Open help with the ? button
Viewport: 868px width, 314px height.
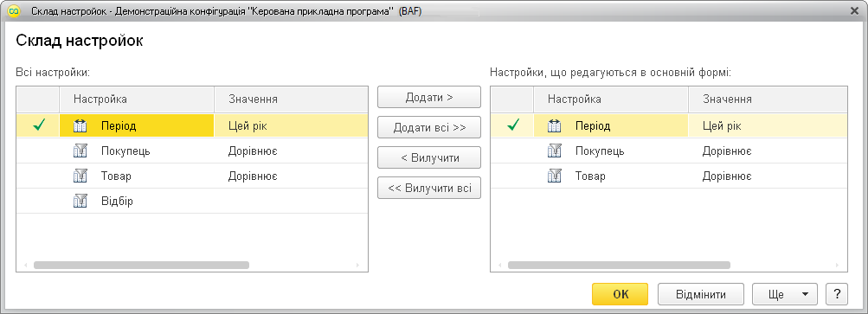(x=837, y=294)
